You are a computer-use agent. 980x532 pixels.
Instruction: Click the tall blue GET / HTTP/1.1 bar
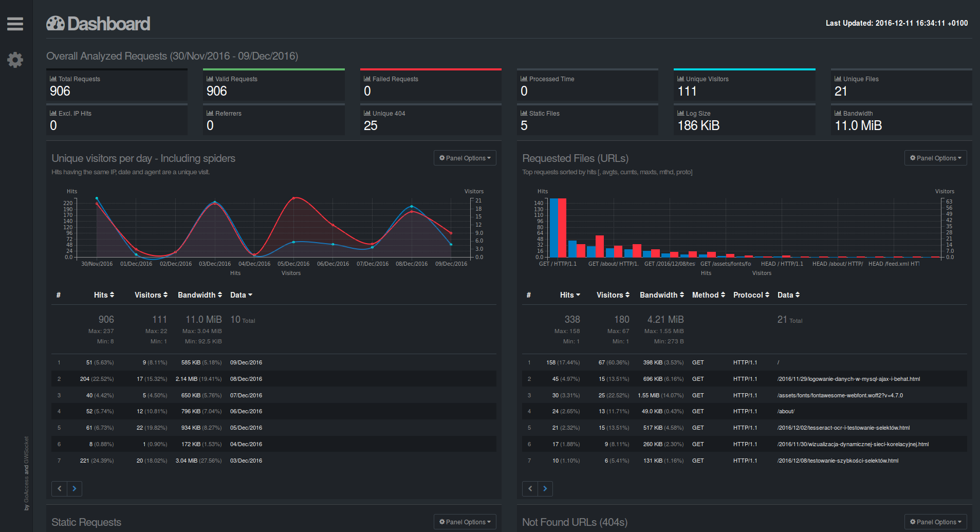pyautogui.click(x=553, y=228)
